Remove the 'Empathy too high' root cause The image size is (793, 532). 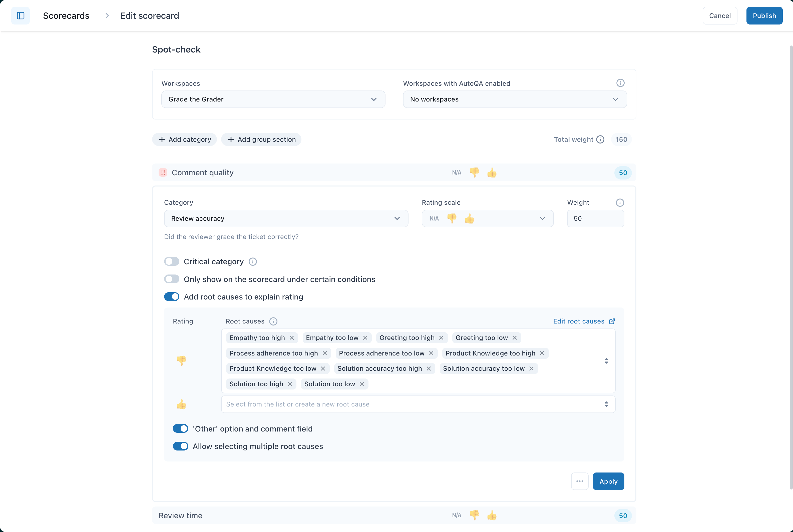tap(292, 338)
